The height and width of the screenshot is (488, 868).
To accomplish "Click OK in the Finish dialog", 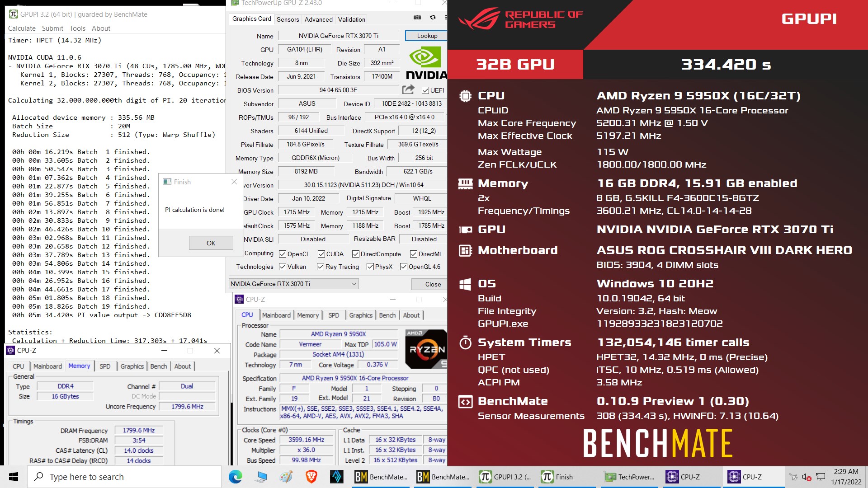I will click(x=211, y=243).
